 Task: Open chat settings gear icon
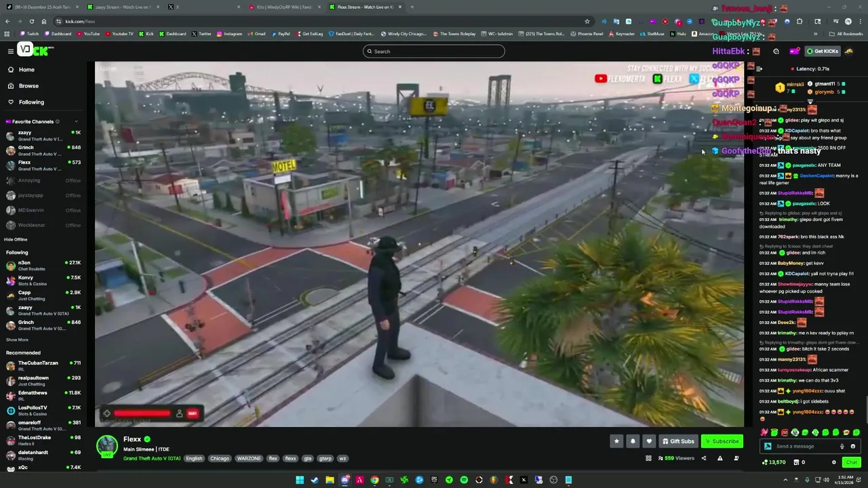click(x=834, y=462)
